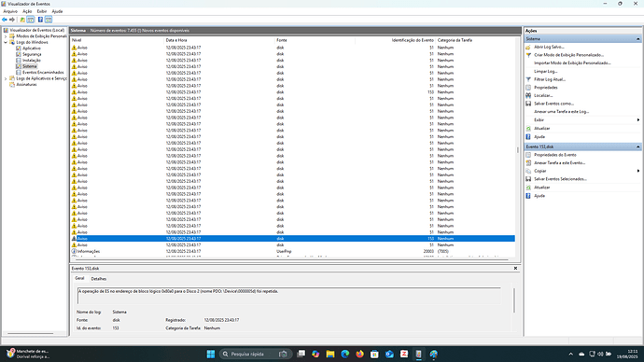This screenshot has height=362, width=644.
Task: Click the Forward arrow toolbar icon
Action: (12, 20)
